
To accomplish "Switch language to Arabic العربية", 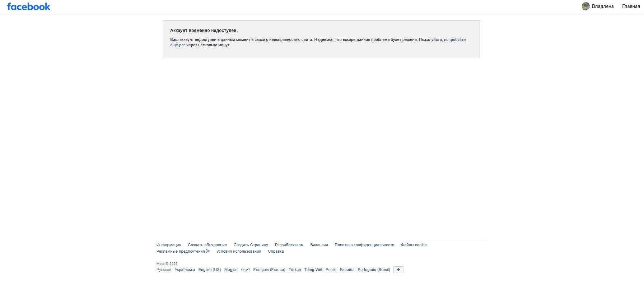I will click(246, 270).
